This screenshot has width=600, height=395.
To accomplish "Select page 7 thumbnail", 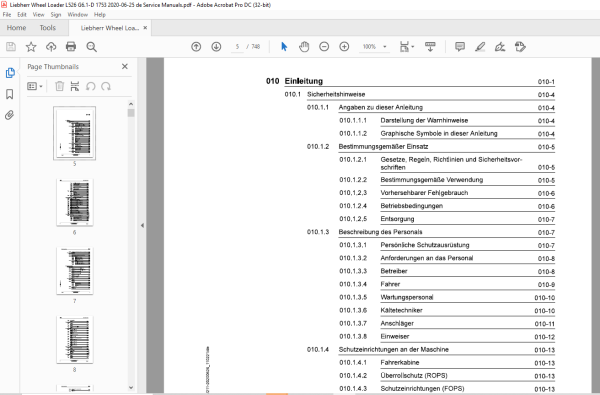I will pyautogui.click(x=75, y=271).
